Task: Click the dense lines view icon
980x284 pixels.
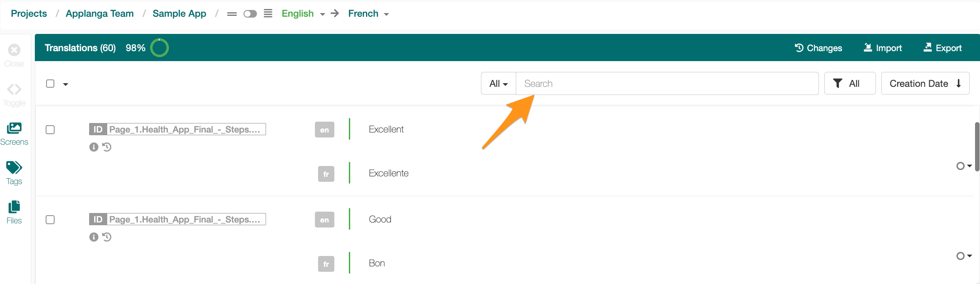Action: (268, 14)
